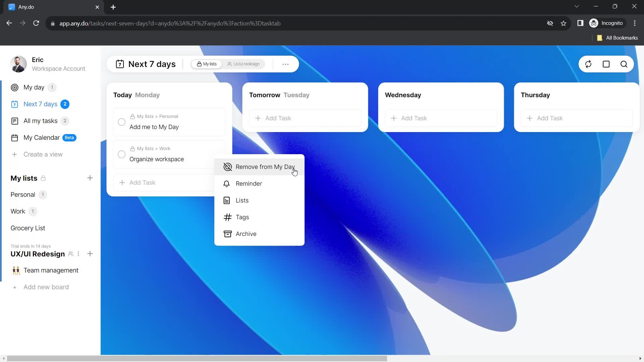
Task: Expand the UX/UI Redesign board
Action: (38, 254)
